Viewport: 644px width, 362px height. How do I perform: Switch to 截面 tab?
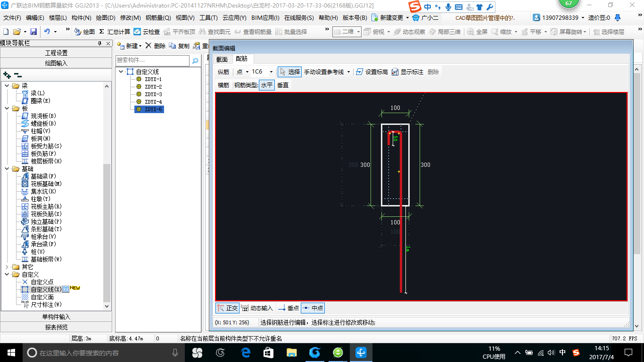(222, 59)
